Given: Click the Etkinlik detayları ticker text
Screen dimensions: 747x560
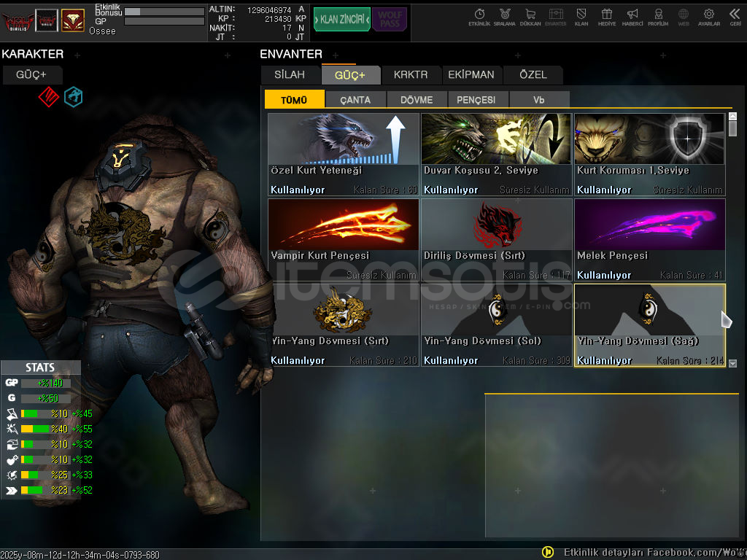Looking at the screenshot, I should (x=655, y=553).
